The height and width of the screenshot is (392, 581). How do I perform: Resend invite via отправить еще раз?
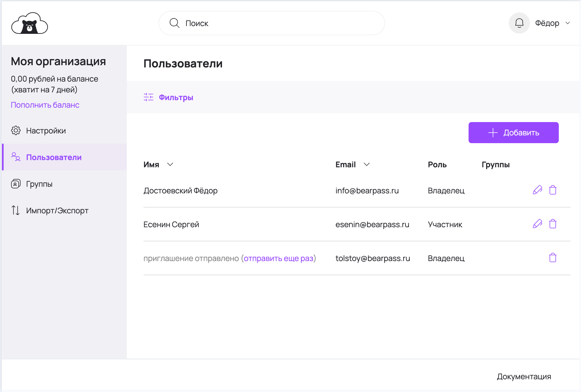click(x=278, y=258)
